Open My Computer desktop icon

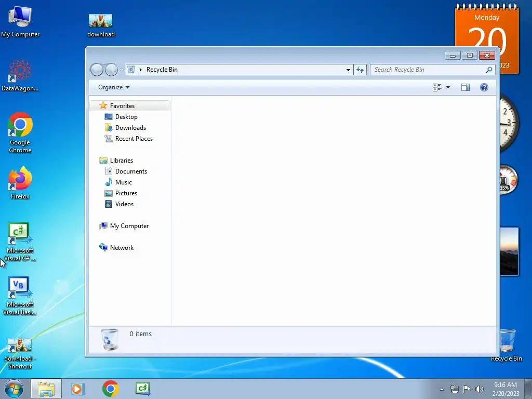[20, 22]
